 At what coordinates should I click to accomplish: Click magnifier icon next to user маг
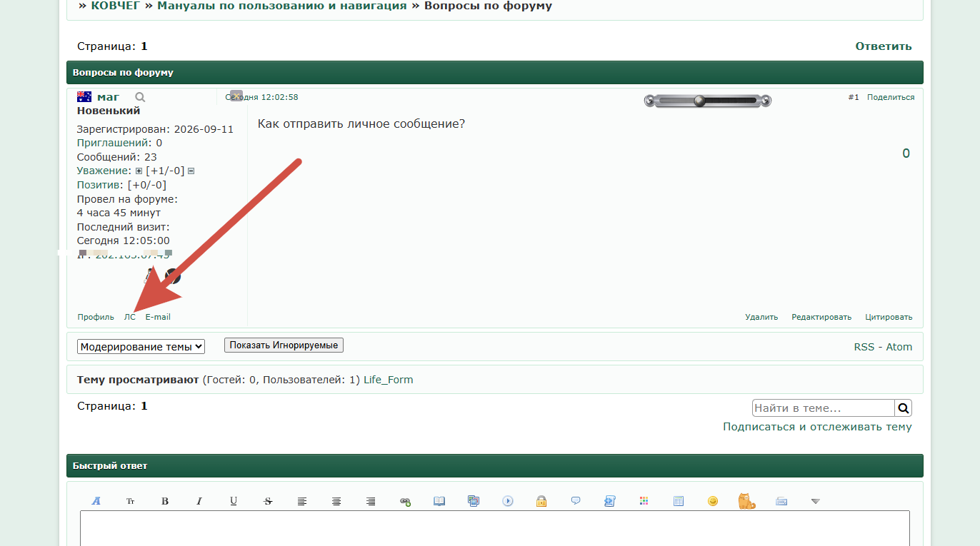click(x=140, y=97)
